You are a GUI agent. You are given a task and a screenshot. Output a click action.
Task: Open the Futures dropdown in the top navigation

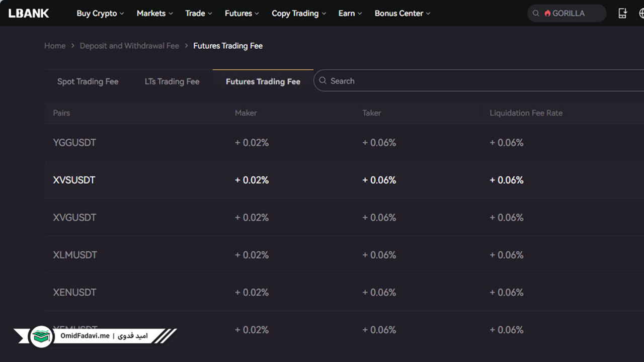pyautogui.click(x=242, y=14)
